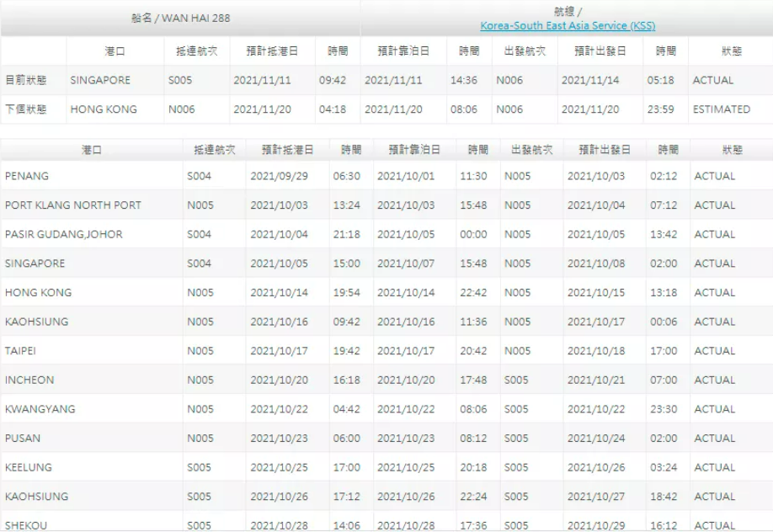773x532 pixels.
Task: Click the 目前狀態 row label
Action: [25, 80]
